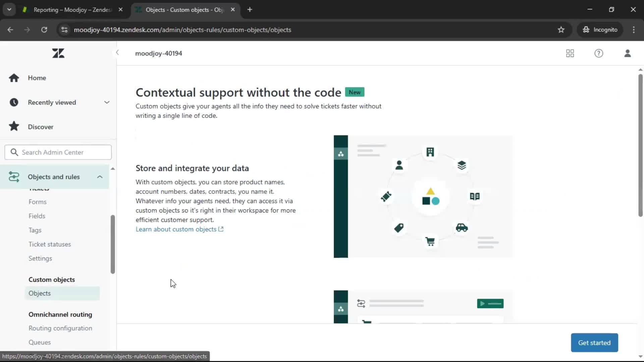This screenshot has width=644, height=362.
Task: Open Ticket statuses in the sidebar
Action: point(50,244)
